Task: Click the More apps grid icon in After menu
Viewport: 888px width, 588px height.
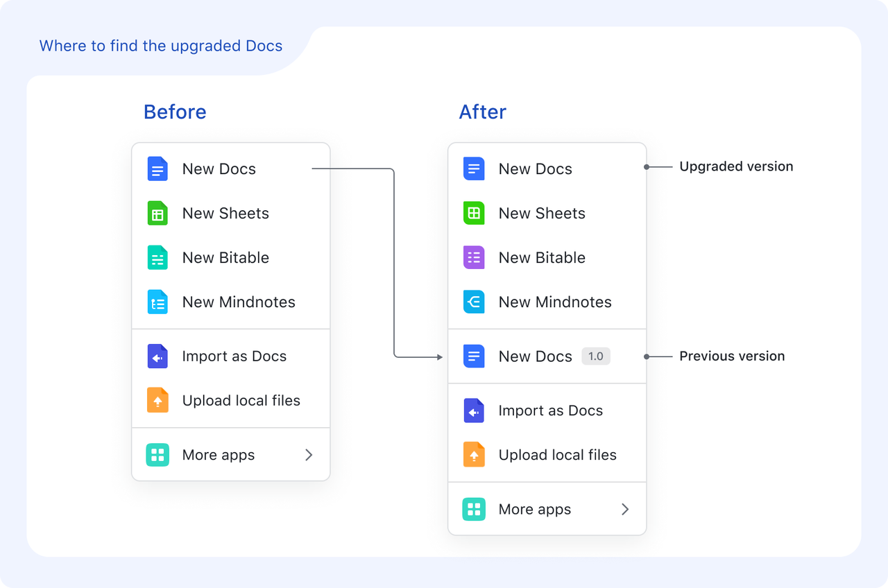Action: tap(474, 510)
